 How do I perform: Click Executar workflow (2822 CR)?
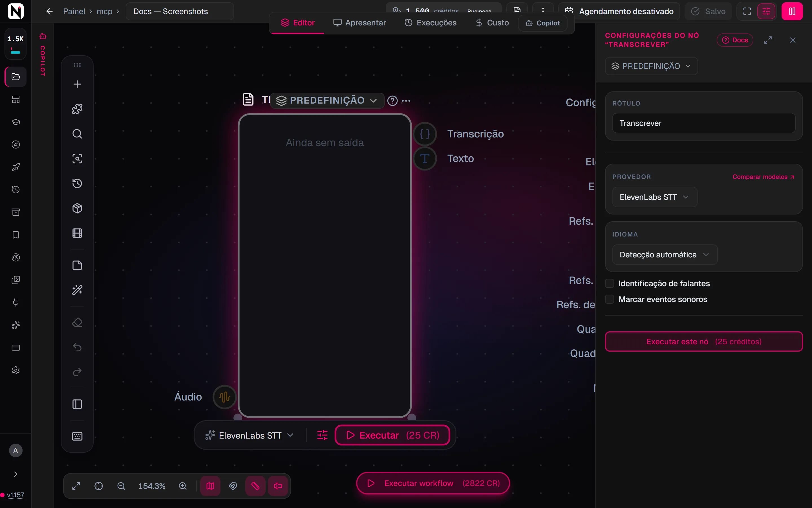[x=433, y=483]
